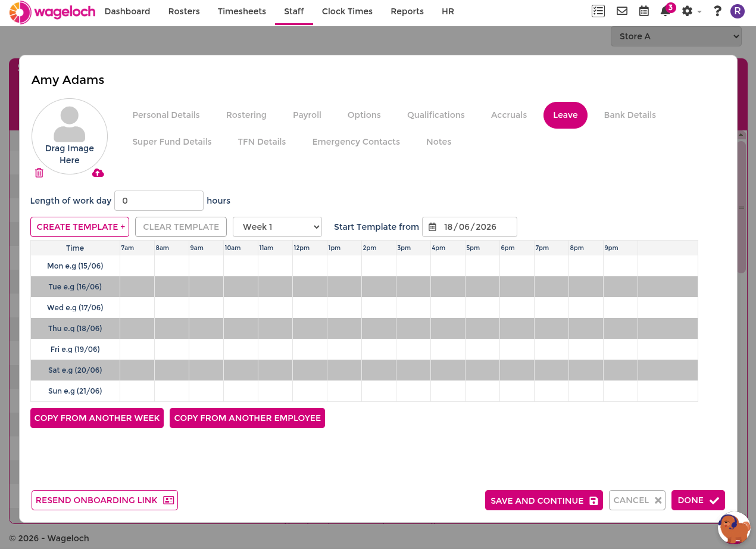Viewport: 756px width, 549px height.
Task: Open the help question mark icon
Action: (x=717, y=11)
